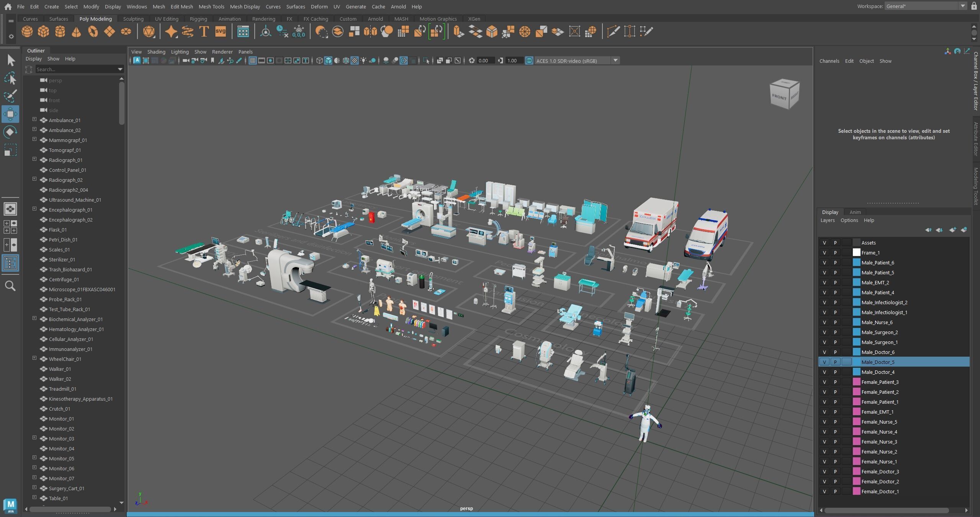Click the polygon cone shelf icon
The width and height of the screenshot is (980, 517).
point(76,31)
